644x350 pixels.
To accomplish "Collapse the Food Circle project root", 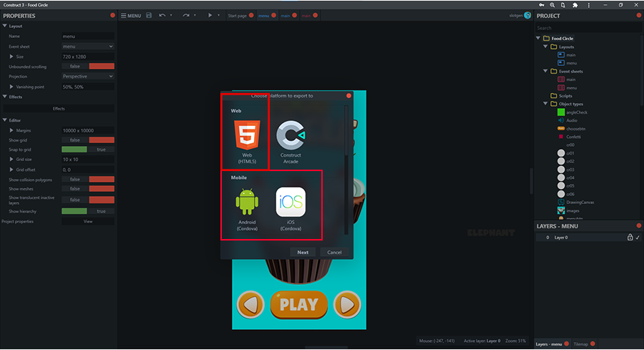I will coord(538,38).
